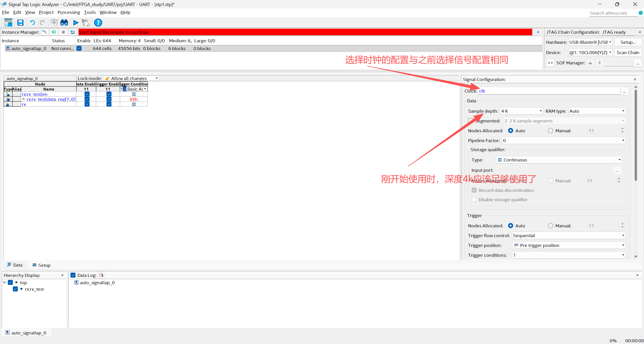Open the Edit menu

[x=17, y=12]
